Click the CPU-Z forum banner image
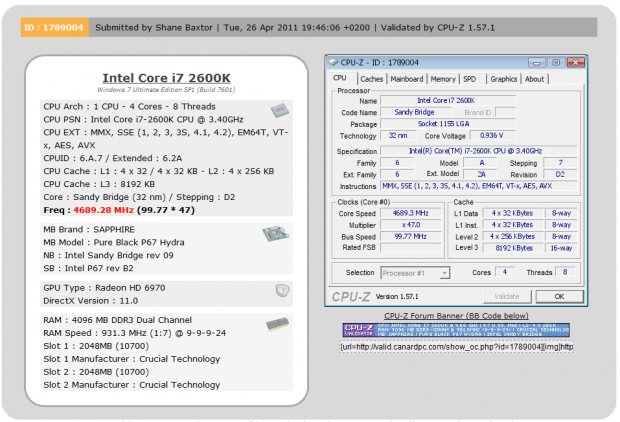 (456, 330)
